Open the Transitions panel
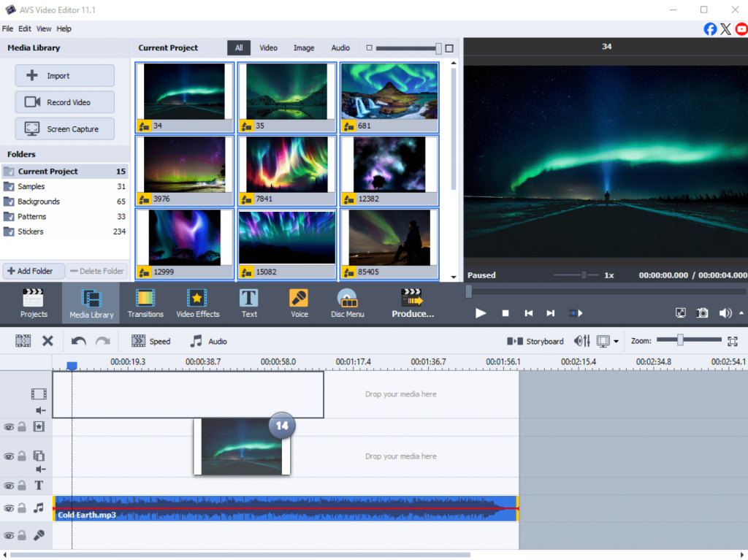 pyautogui.click(x=145, y=303)
